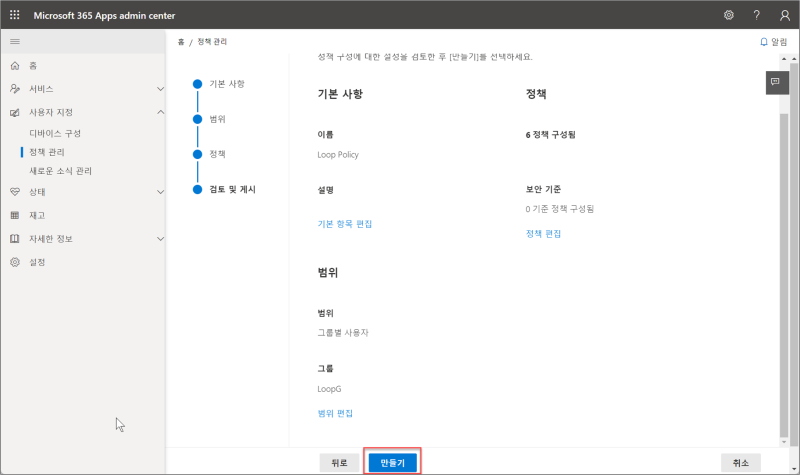Go to 디바이스 구성 in sidebar

click(55, 133)
